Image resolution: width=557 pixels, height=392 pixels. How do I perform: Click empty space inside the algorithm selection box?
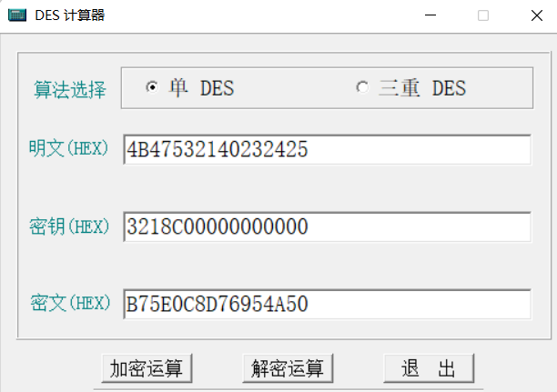(291, 87)
